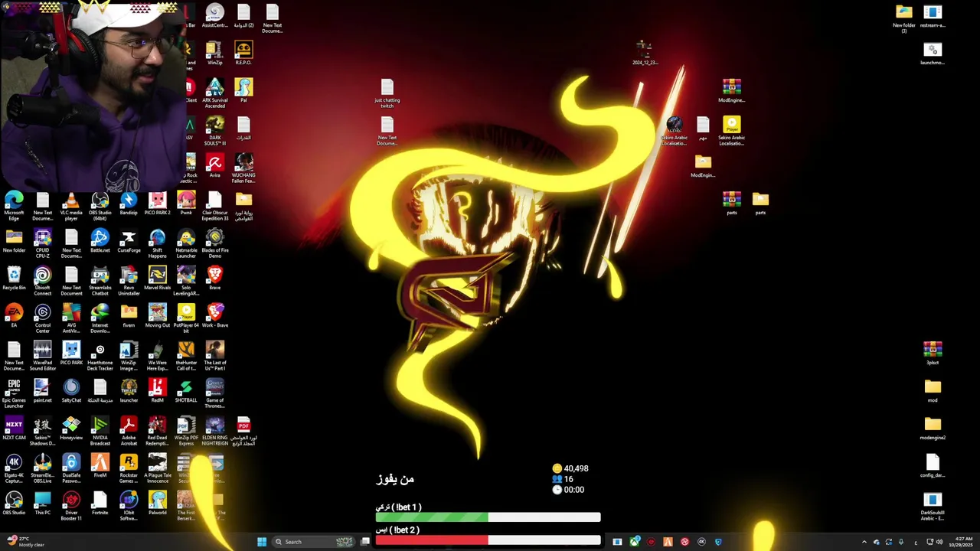This screenshot has height=551, width=980.
Task: Launch the R.E.P.O. game icon
Action: tap(243, 54)
